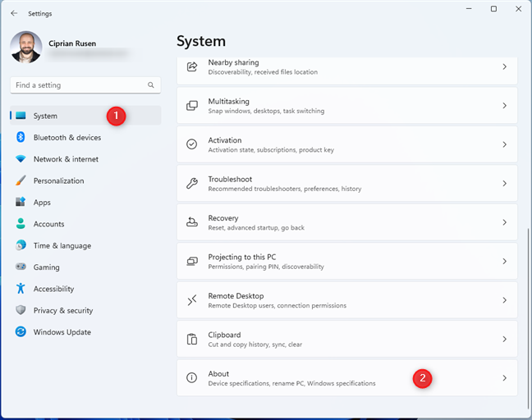532x420 pixels.
Task: Minimize the Settings window
Action: pyautogui.click(x=469, y=9)
